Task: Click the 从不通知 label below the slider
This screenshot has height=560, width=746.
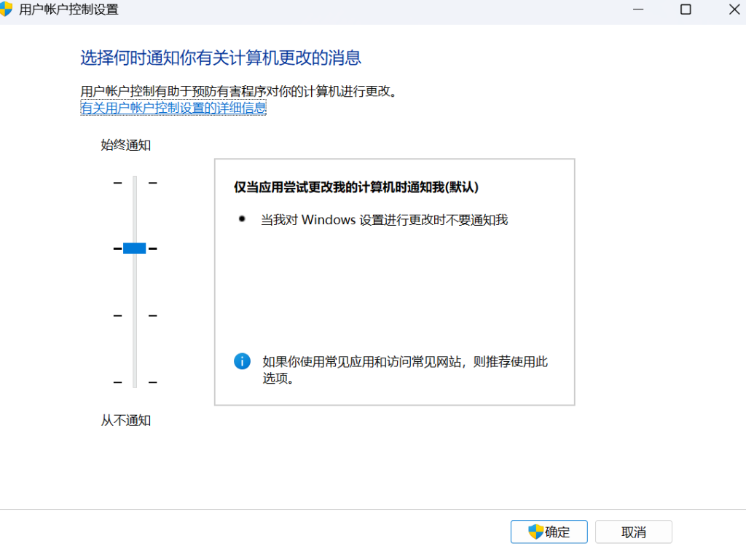Action: click(125, 420)
